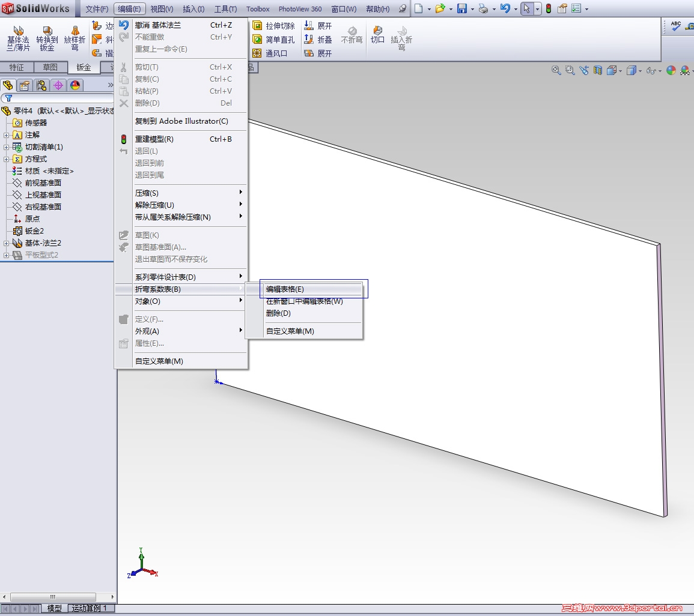Image resolution: width=694 pixels, height=616 pixels.
Task: Open 系列零件设计表(D) submenu
Action: pyautogui.click(x=181, y=277)
